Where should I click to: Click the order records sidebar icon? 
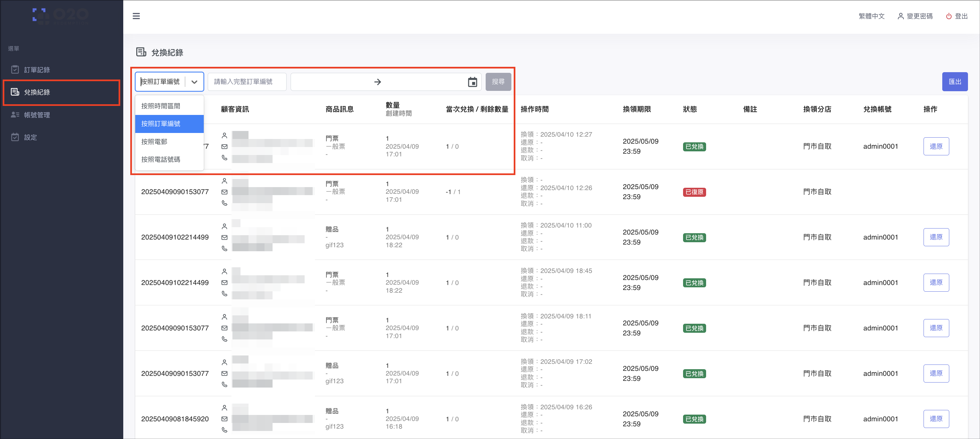click(x=15, y=69)
